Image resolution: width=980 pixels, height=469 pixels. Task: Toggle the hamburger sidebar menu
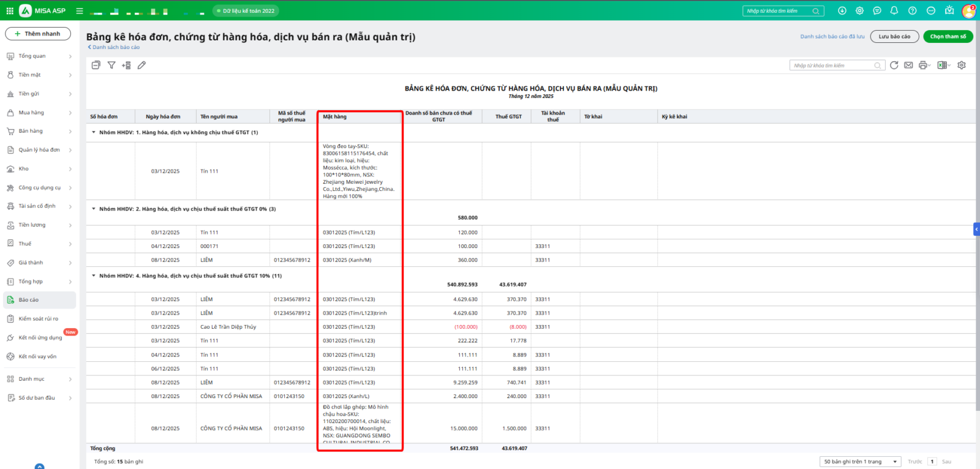tap(80, 11)
